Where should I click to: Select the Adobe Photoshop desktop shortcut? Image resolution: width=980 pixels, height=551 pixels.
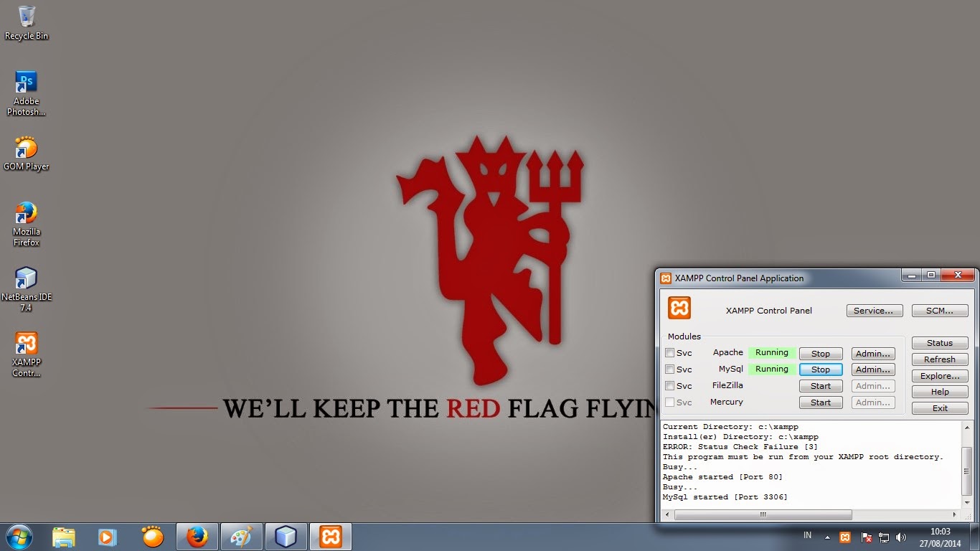27,93
